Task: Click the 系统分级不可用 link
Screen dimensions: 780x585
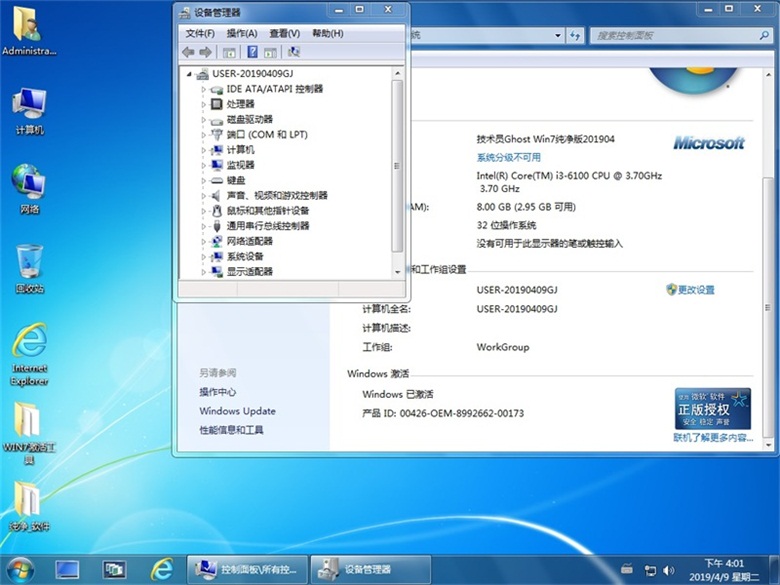Action: point(508,158)
